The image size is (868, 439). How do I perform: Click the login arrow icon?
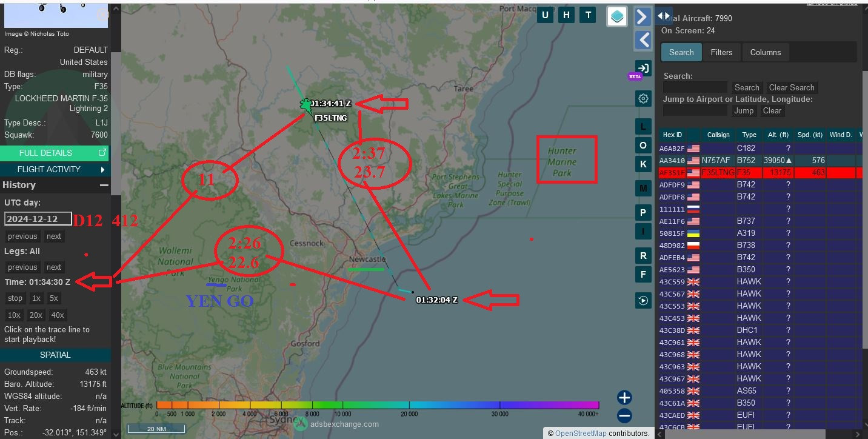click(x=643, y=68)
